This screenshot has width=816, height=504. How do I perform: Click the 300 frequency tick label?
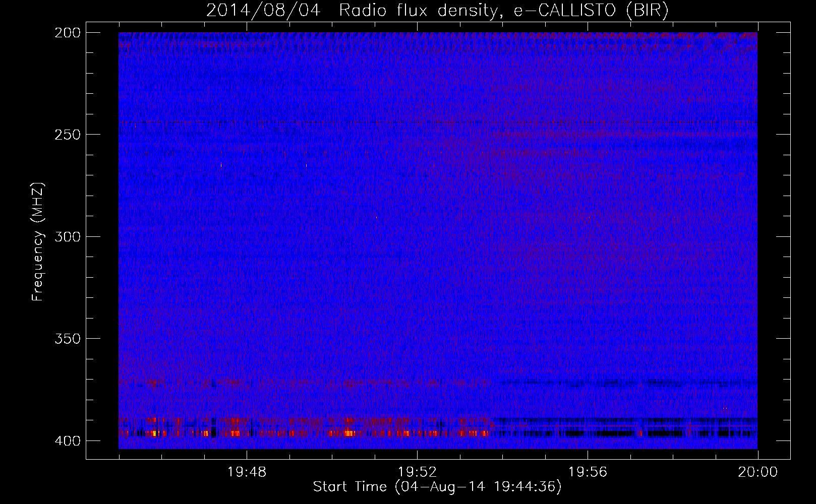tap(68, 237)
